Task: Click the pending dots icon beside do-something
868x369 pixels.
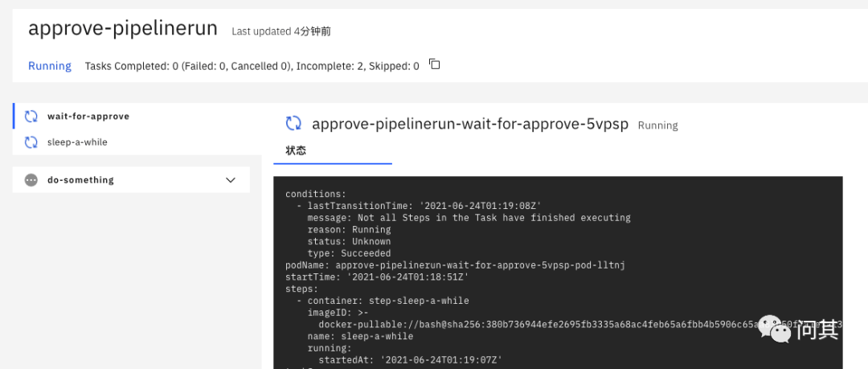Action: click(31, 180)
